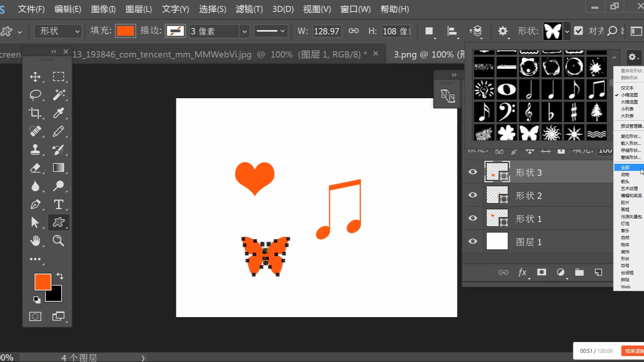
Task: Open path arrangement options
Action: 476,31
